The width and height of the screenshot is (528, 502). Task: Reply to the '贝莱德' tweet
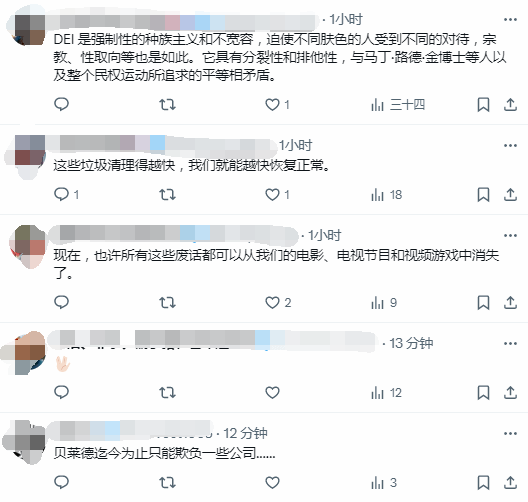pyautogui.click(x=61, y=482)
